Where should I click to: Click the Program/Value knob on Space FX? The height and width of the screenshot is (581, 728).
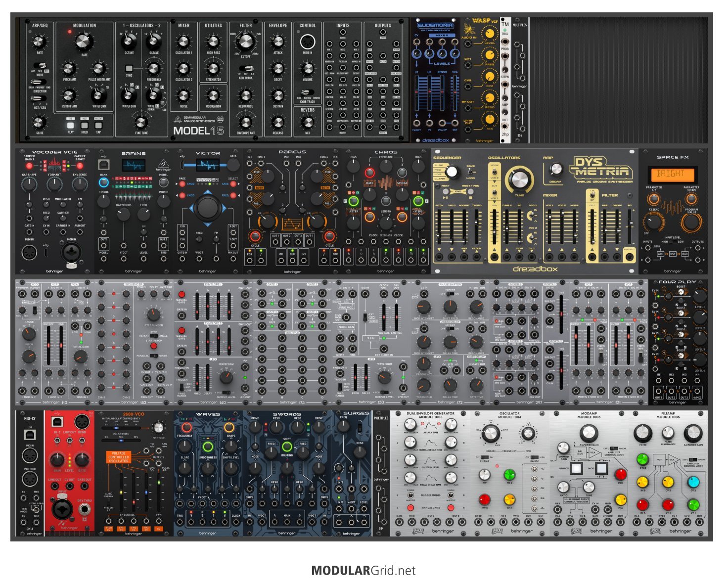point(691,222)
